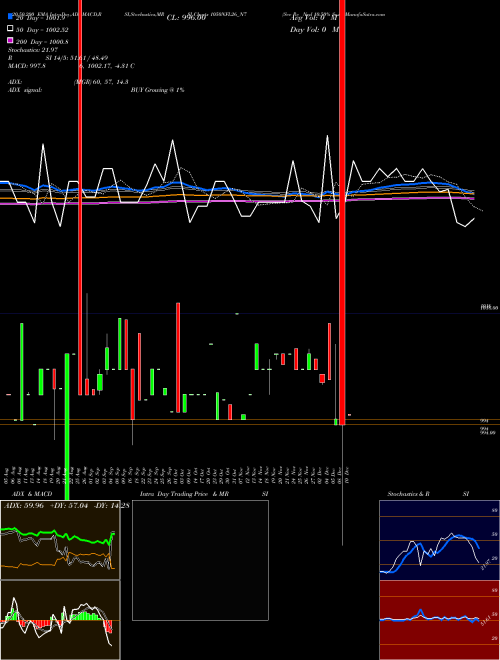The width and height of the screenshot is (500, 660).
Task: Click the 'Intra Day Trading Price & MR' title
Action: click(184, 494)
